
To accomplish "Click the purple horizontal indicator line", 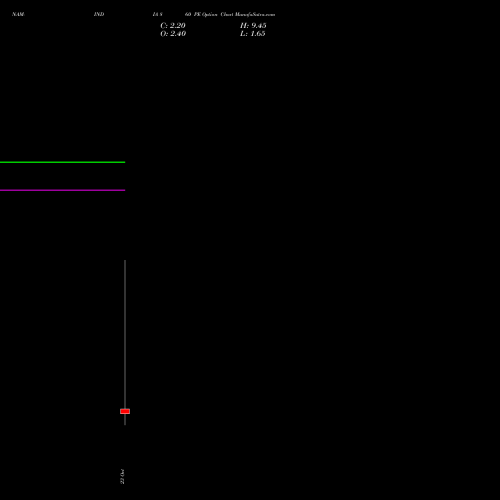I will click(62, 190).
